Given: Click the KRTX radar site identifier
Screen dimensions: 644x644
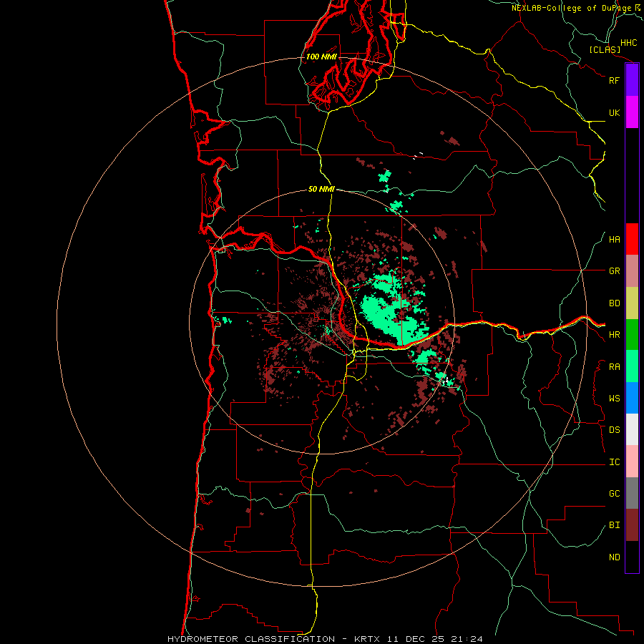Looking at the screenshot, I should (367, 639).
